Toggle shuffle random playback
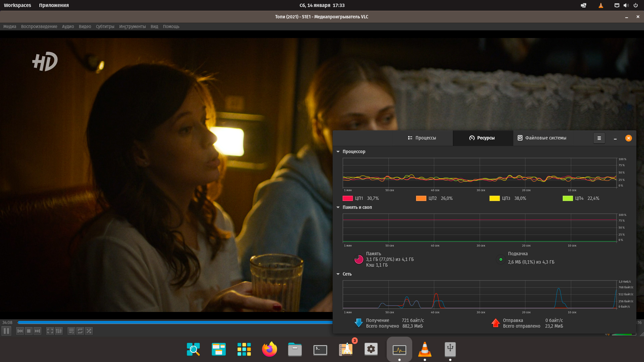Image resolution: width=644 pixels, height=362 pixels. tap(89, 331)
